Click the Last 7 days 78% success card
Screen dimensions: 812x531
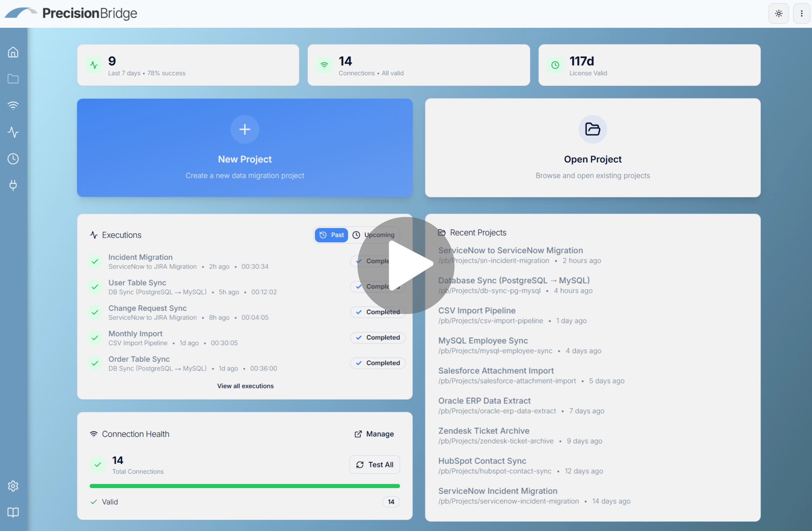click(x=188, y=65)
